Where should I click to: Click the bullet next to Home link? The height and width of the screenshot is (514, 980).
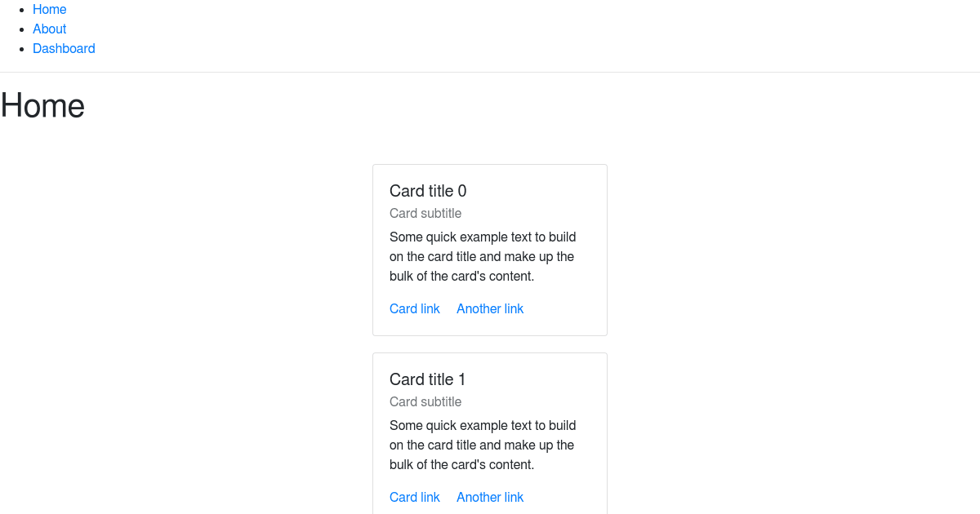pos(20,11)
